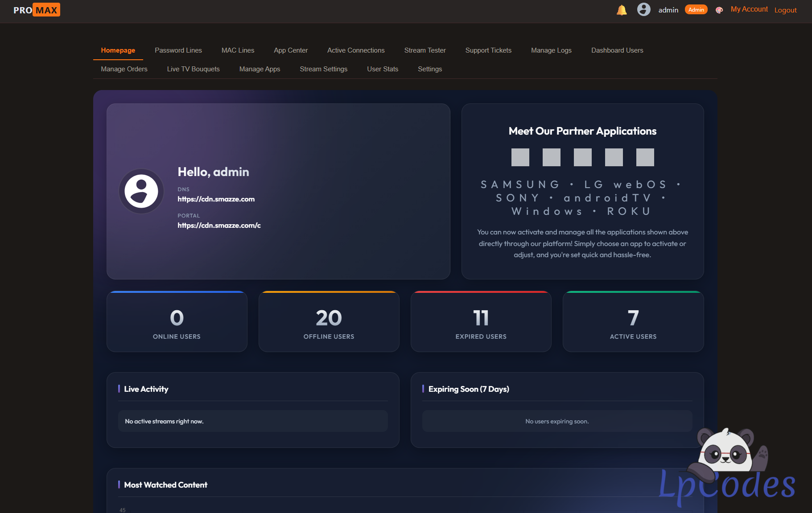Log out using the Logout link
The height and width of the screenshot is (513, 812).
785,10
